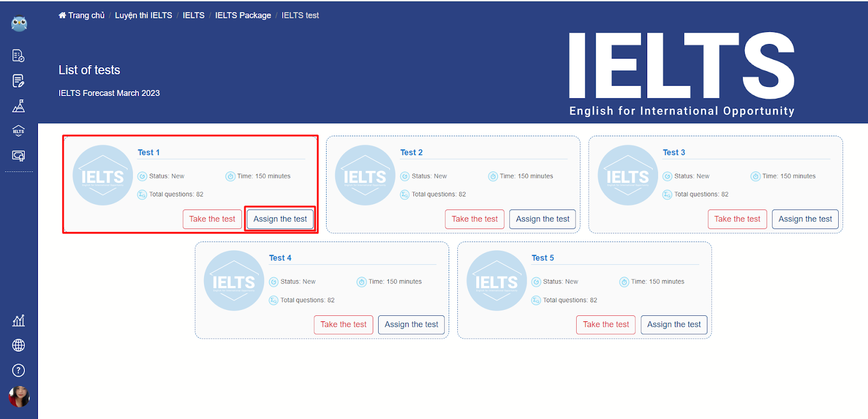Viewport: 868px width, 419px height.
Task: Open the Test 2 title
Action: coord(411,153)
